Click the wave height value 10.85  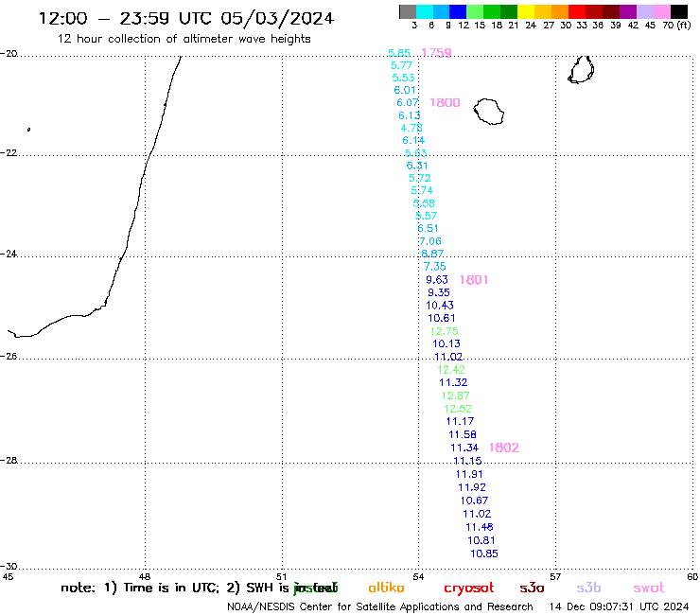(484, 553)
